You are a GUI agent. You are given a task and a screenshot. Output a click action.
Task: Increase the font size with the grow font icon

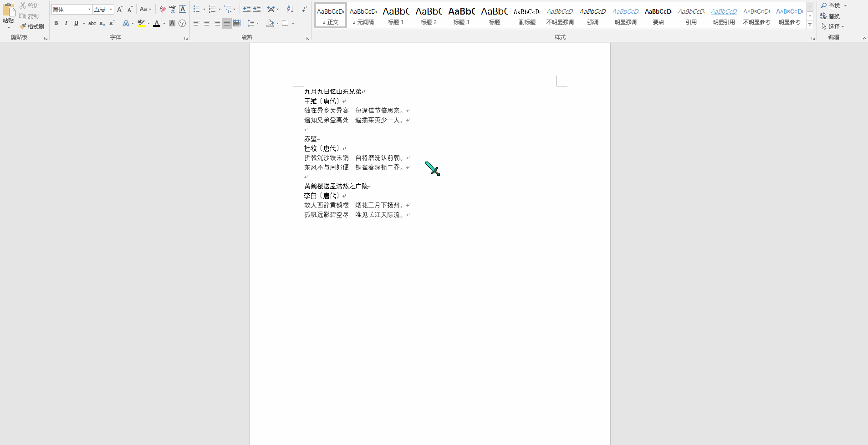[120, 9]
